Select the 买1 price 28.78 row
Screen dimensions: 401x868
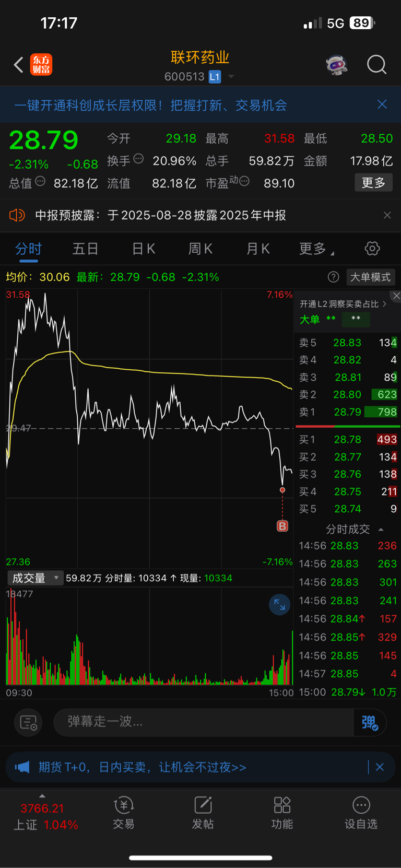tap(348, 440)
